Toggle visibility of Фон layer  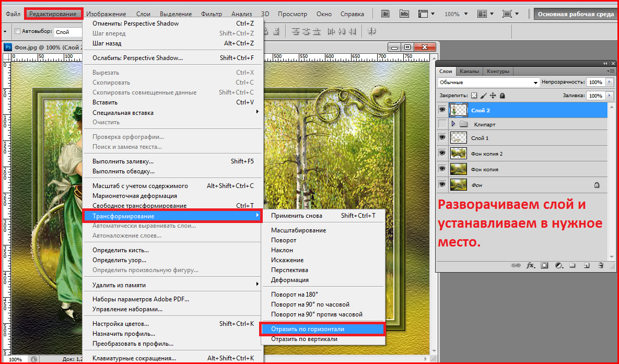(442, 184)
